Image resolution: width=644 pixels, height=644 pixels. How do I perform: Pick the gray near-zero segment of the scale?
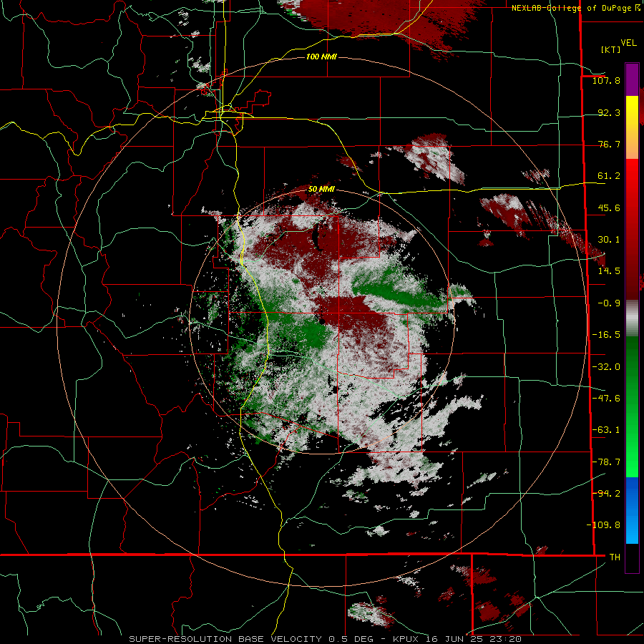tap(632, 318)
